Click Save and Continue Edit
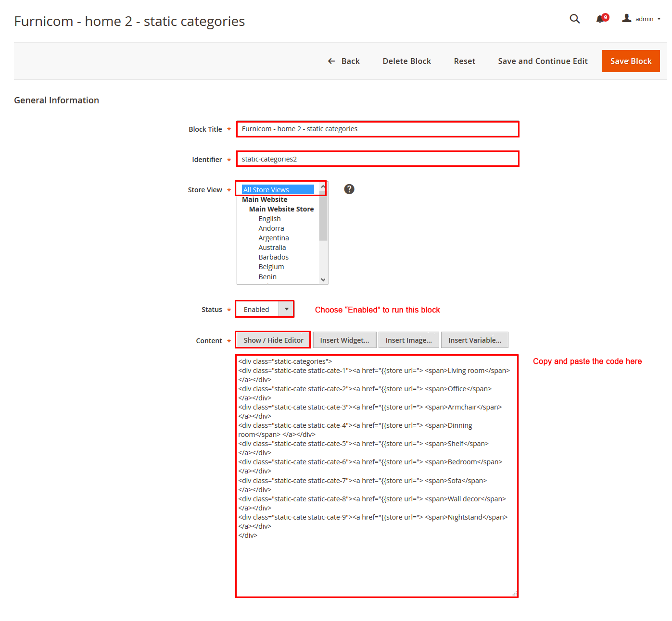The width and height of the screenshot is (672, 621). (543, 61)
